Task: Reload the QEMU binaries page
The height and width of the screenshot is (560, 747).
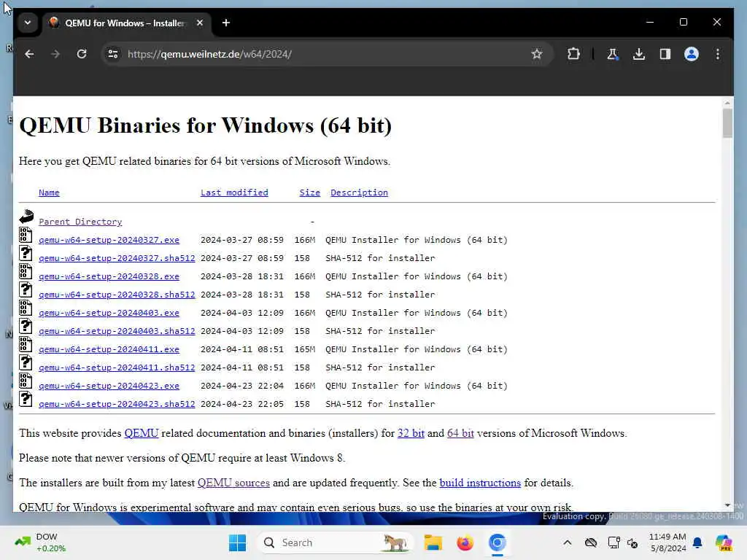Action: tap(82, 54)
